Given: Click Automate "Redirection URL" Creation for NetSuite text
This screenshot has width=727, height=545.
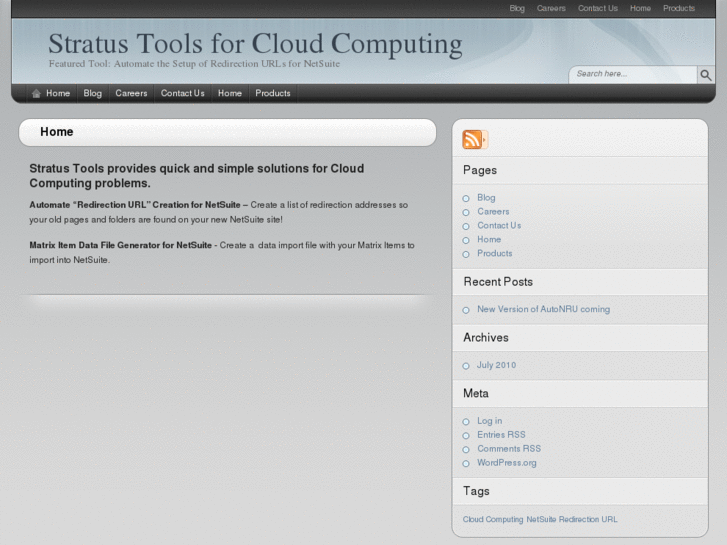Looking at the screenshot, I should 135,205.
